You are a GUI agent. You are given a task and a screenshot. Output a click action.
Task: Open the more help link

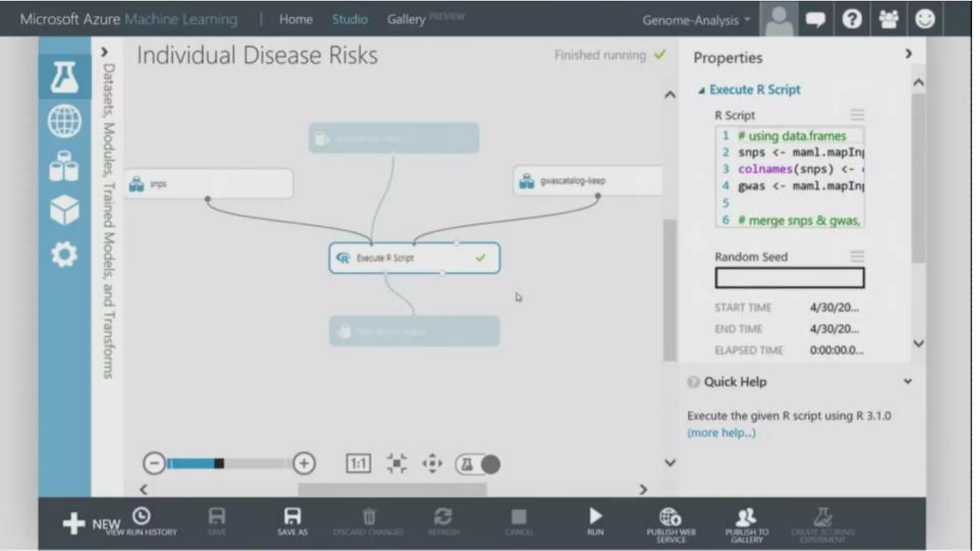[722, 433]
